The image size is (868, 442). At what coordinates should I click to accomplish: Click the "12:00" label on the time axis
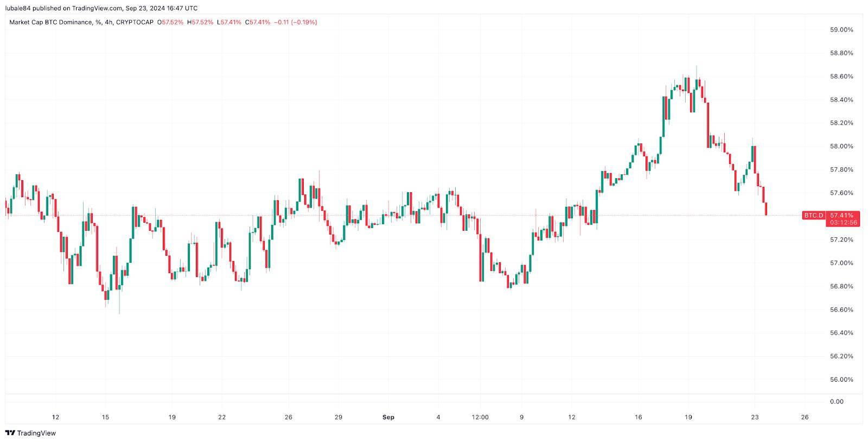(480, 417)
